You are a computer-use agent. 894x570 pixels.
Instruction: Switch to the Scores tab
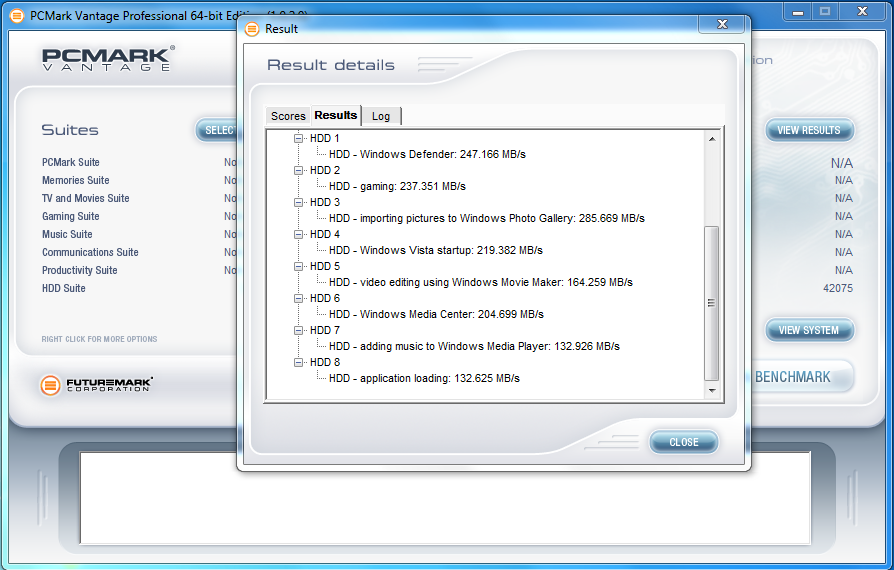pyautogui.click(x=288, y=116)
